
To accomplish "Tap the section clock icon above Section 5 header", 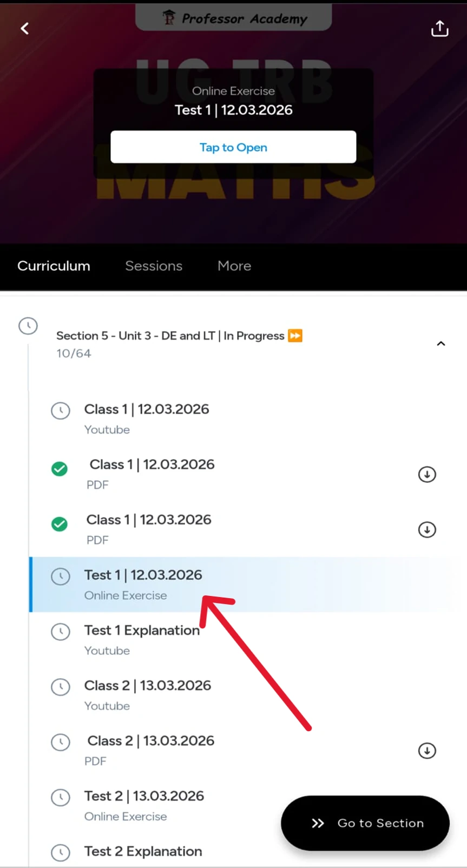I will click(28, 326).
